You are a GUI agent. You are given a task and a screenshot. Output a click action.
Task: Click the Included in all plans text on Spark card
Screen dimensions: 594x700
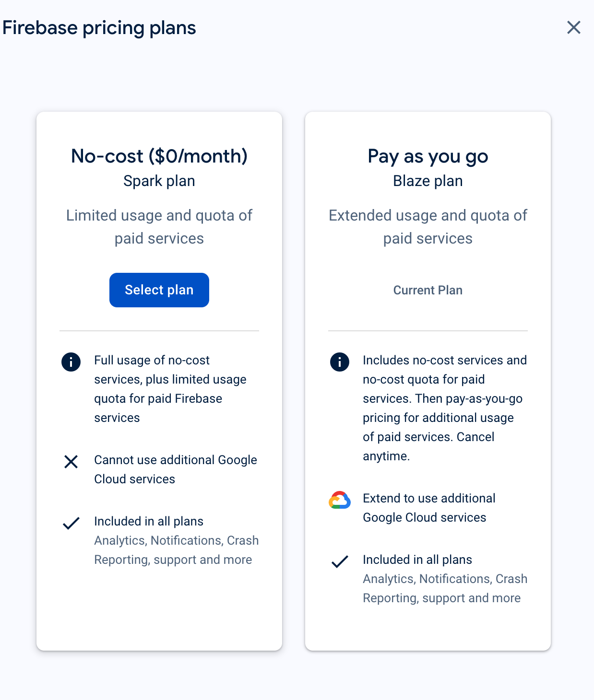149,521
